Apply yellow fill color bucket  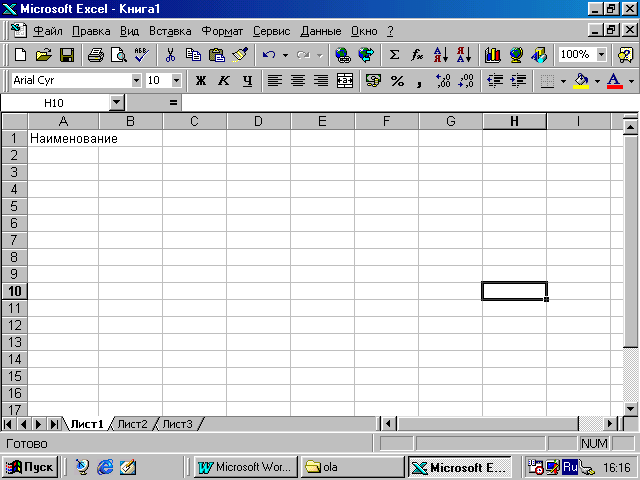(581, 80)
